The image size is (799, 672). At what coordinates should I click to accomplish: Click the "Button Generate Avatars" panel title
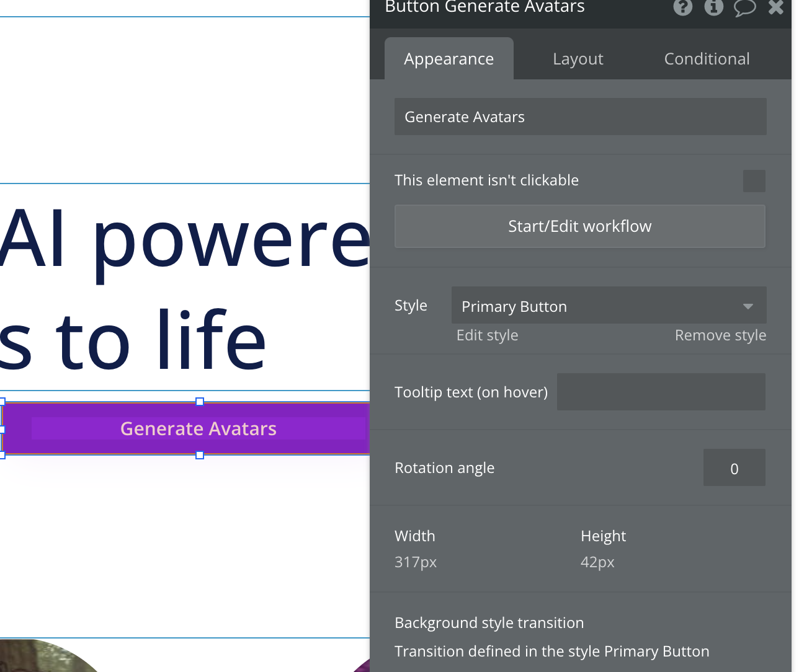[484, 7]
